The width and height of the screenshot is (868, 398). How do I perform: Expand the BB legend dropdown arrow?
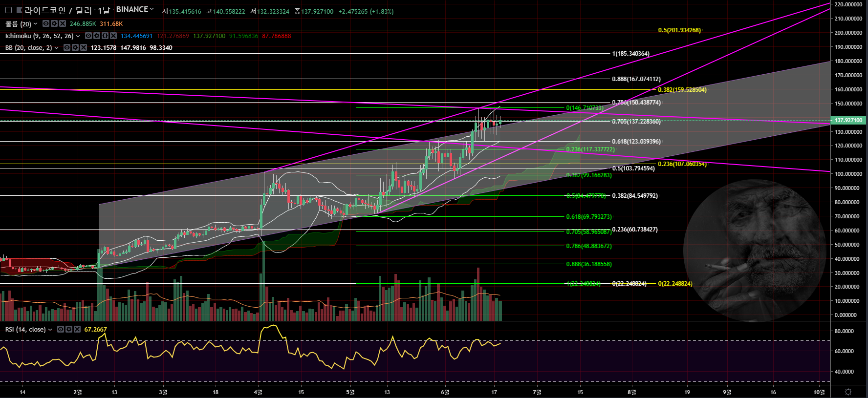[56, 48]
